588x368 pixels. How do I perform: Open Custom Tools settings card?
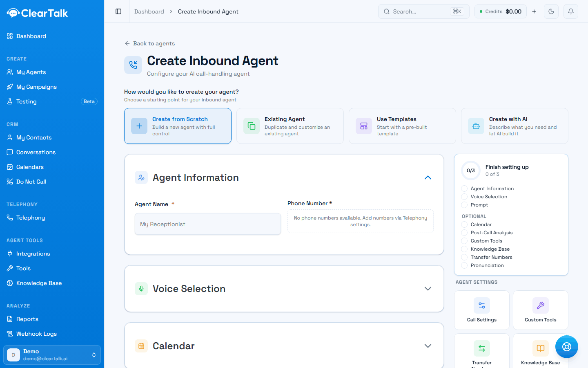tap(541, 310)
